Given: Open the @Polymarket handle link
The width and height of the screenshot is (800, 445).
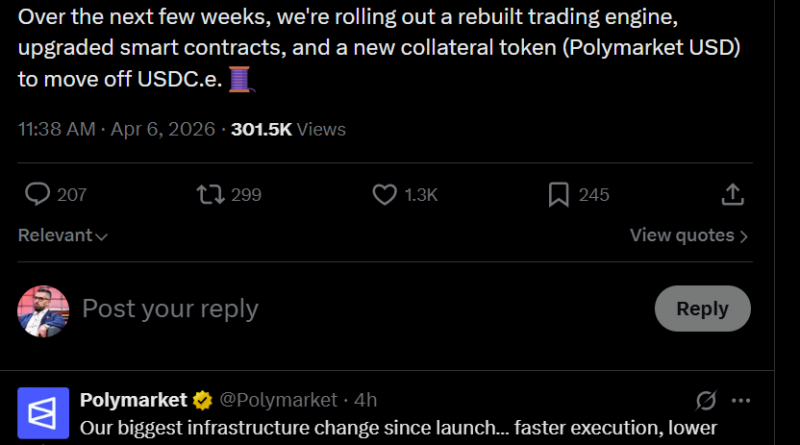Looking at the screenshot, I should click(278, 400).
